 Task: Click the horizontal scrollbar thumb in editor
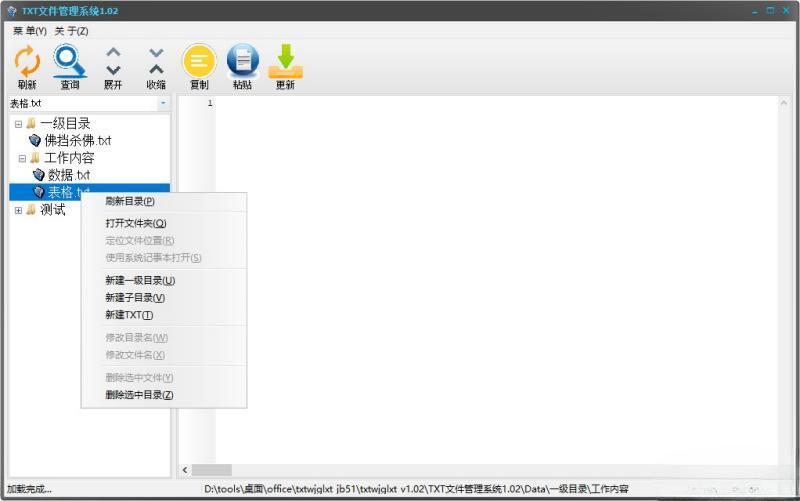tap(211, 470)
